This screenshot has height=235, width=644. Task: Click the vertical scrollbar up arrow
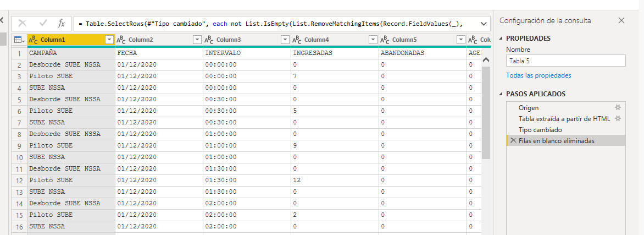[486, 60]
